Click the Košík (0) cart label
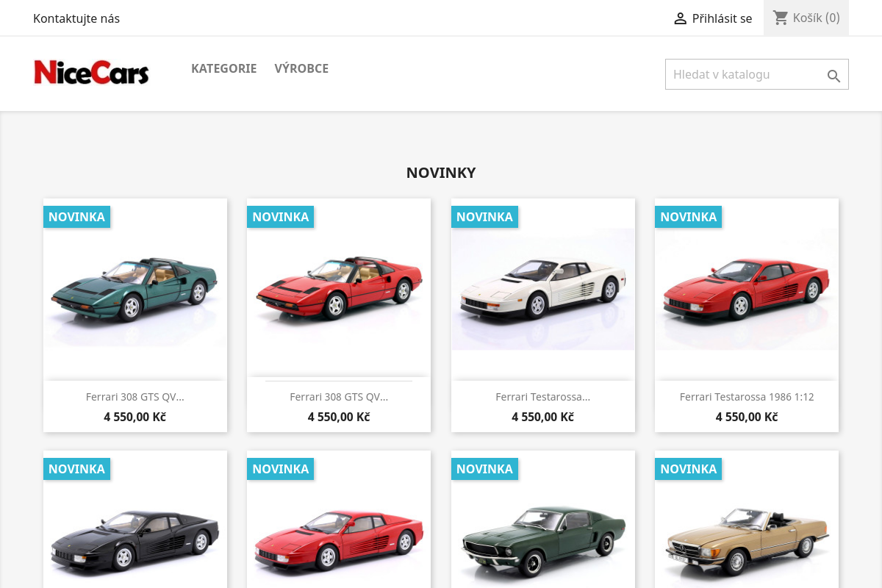Image resolution: width=882 pixels, height=588 pixels. [x=816, y=18]
